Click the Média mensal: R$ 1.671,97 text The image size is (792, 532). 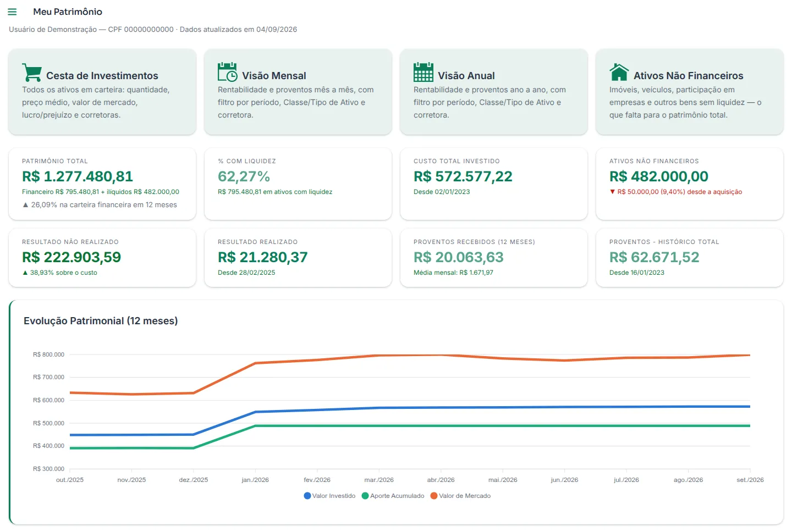click(x=453, y=273)
